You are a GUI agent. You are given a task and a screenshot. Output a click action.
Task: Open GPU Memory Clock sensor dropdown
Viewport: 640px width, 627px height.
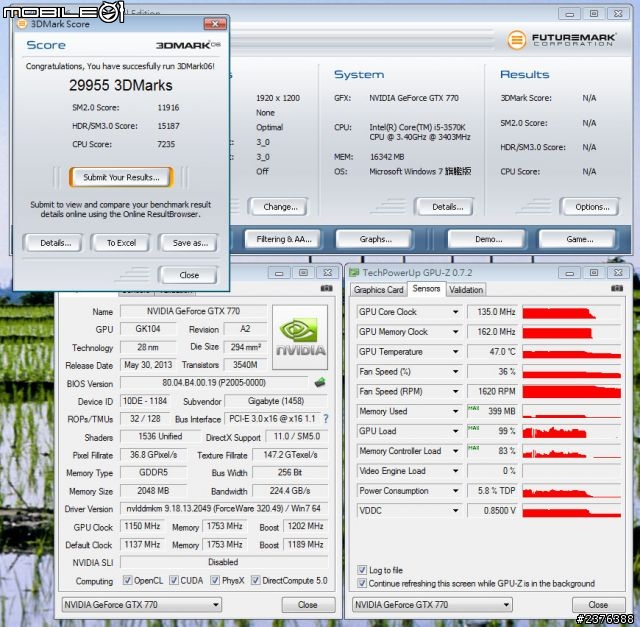tap(456, 332)
